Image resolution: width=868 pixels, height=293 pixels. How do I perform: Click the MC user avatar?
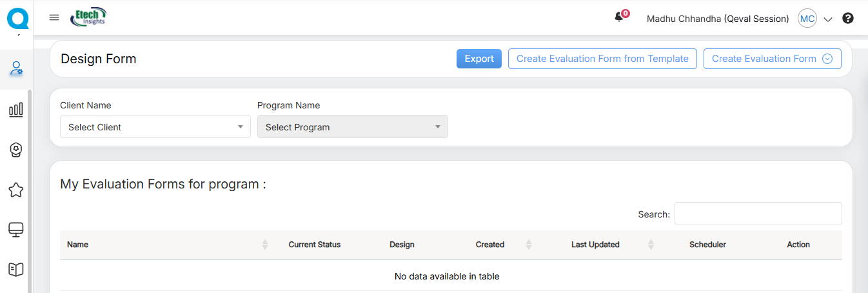point(807,19)
